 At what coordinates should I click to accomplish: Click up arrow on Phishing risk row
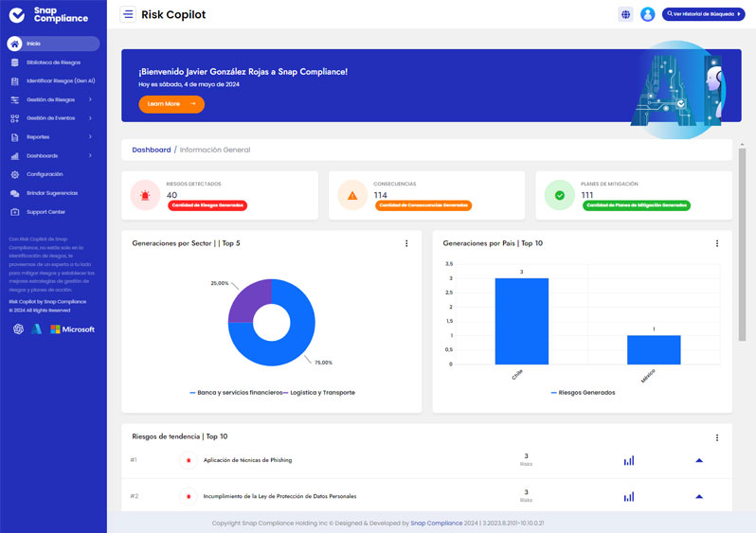pos(699,460)
